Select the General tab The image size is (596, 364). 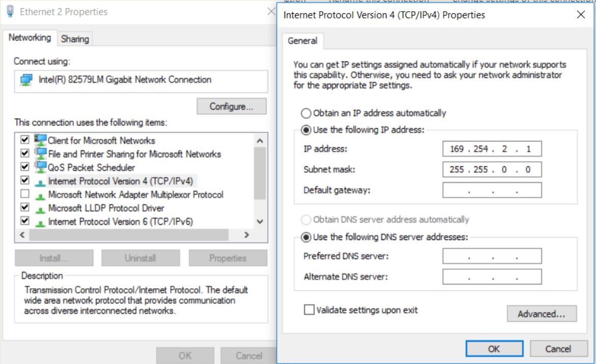coord(303,41)
